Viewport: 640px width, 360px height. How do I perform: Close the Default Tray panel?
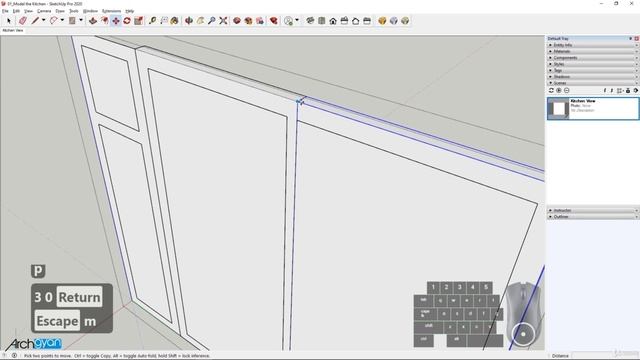(x=636, y=38)
